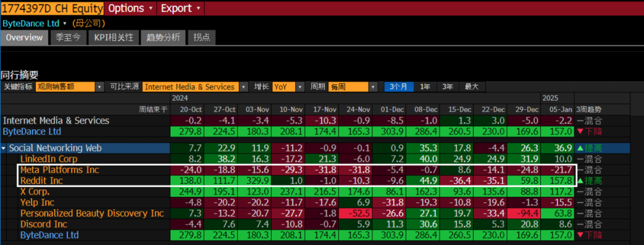The image size is (644, 245).
Task: Click Social Networking Web 36.9 cell
Action: pyautogui.click(x=558, y=148)
